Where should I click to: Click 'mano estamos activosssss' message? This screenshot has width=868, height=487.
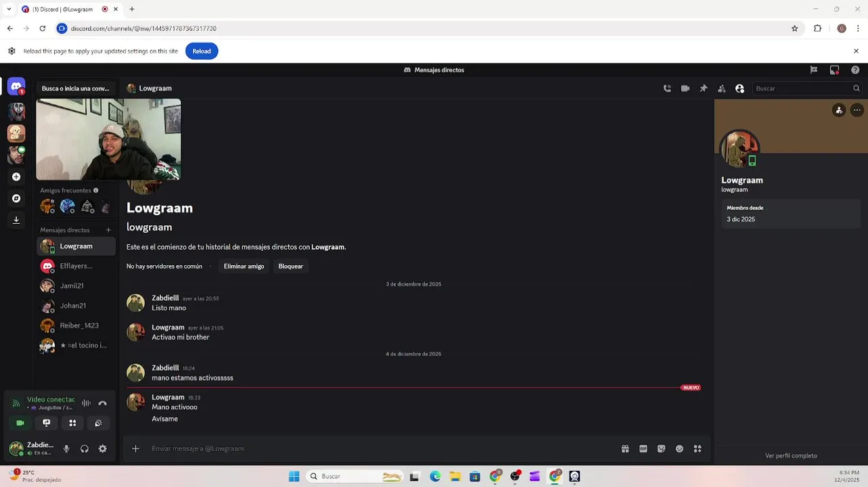click(193, 378)
